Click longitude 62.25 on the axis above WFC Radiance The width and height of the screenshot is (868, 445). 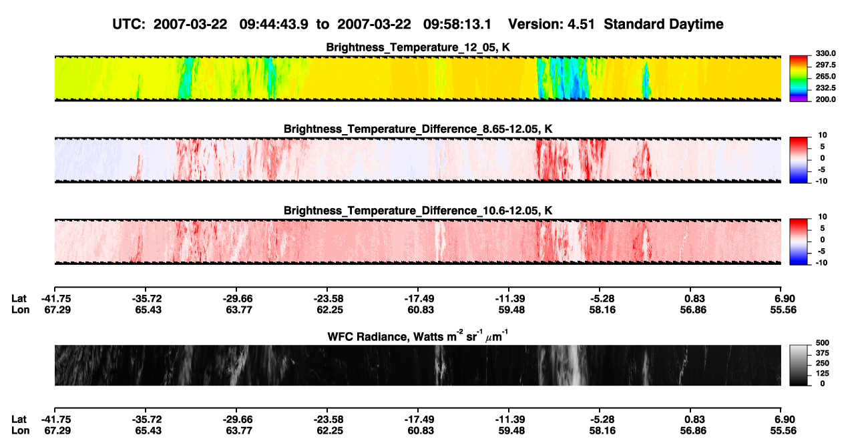coord(328,310)
